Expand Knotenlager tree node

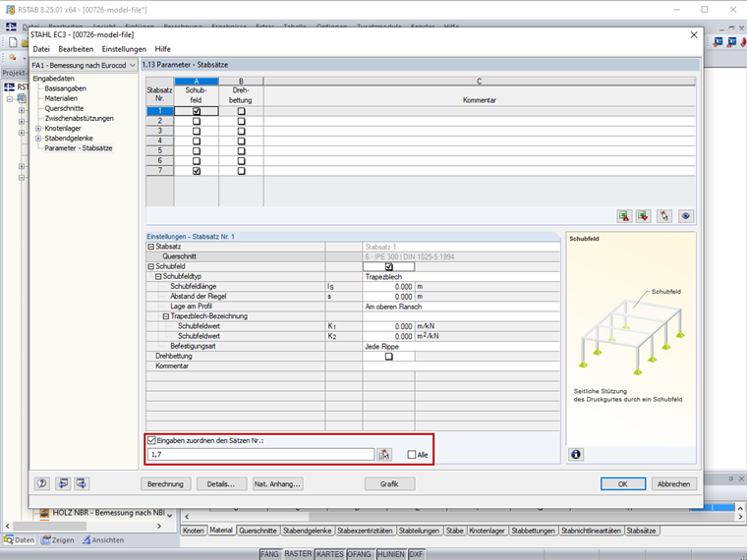(x=38, y=129)
